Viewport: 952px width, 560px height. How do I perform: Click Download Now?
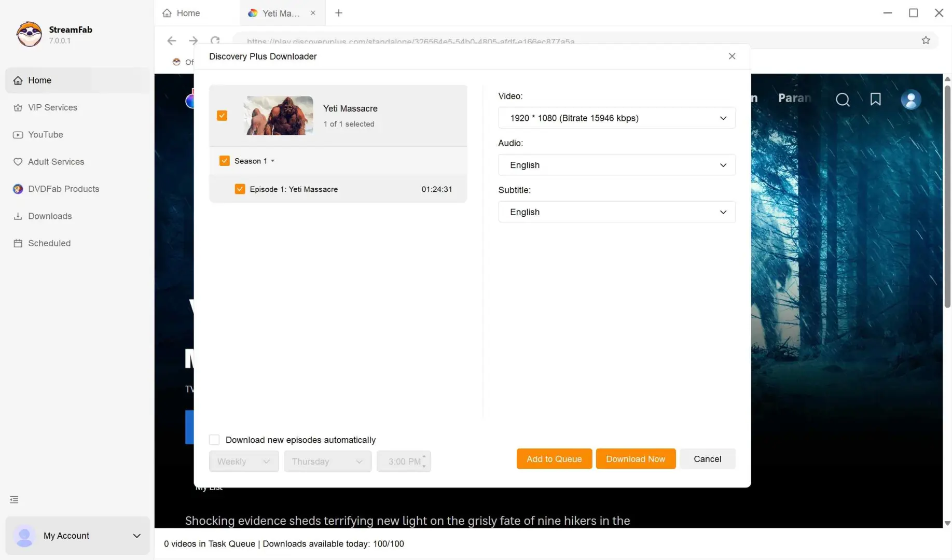(x=636, y=459)
